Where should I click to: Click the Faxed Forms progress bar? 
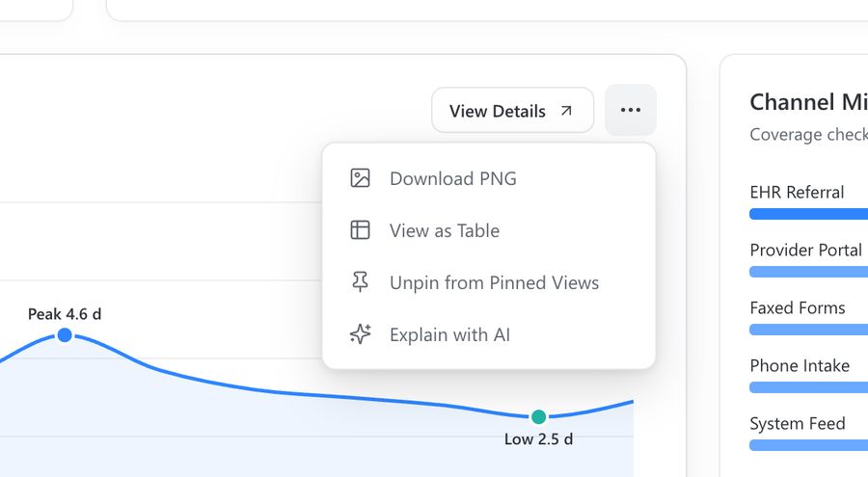pos(809,330)
